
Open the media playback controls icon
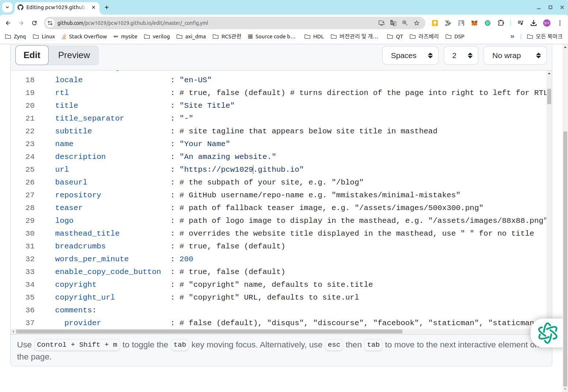(520, 23)
